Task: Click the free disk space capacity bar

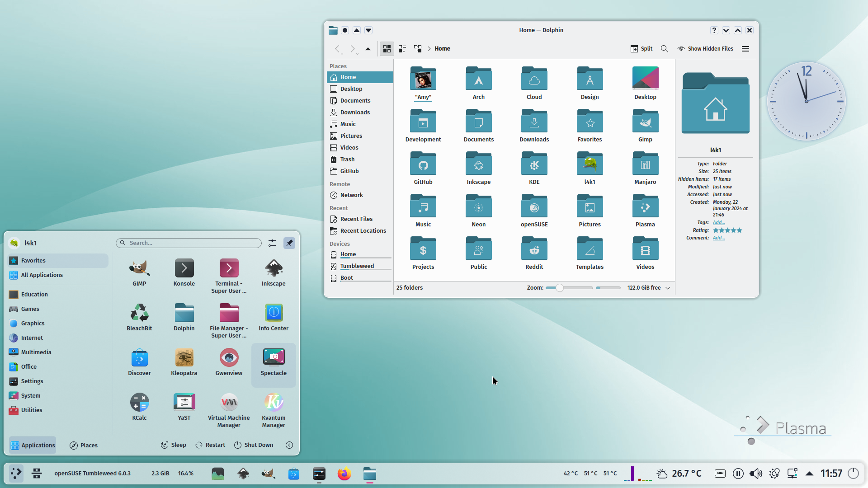Action: click(608, 288)
